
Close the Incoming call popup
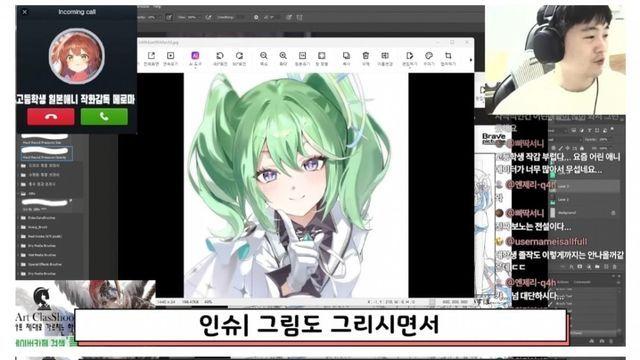(x=24, y=12)
